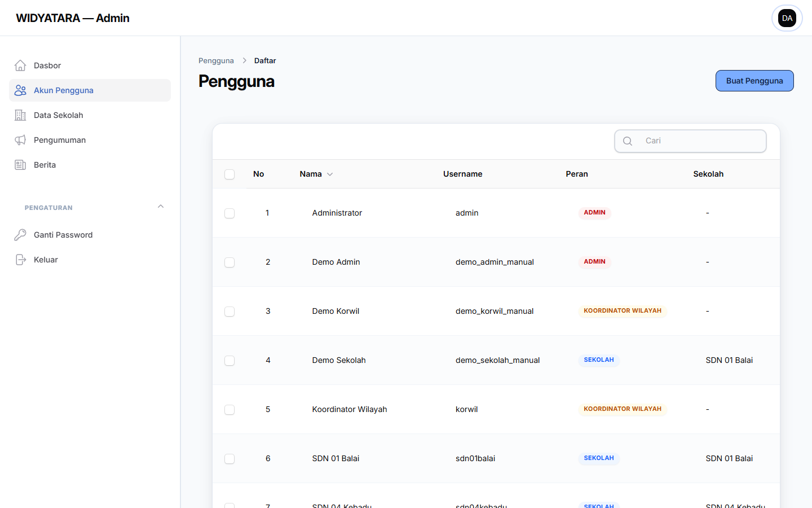The width and height of the screenshot is (812, 508).
Task: Click SDN 01 Balai school in Demo Sekolah row
Action: click(729, 360)
